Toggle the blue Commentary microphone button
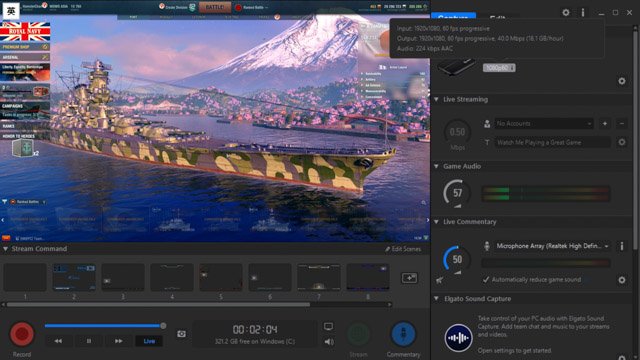 point(403,334)
